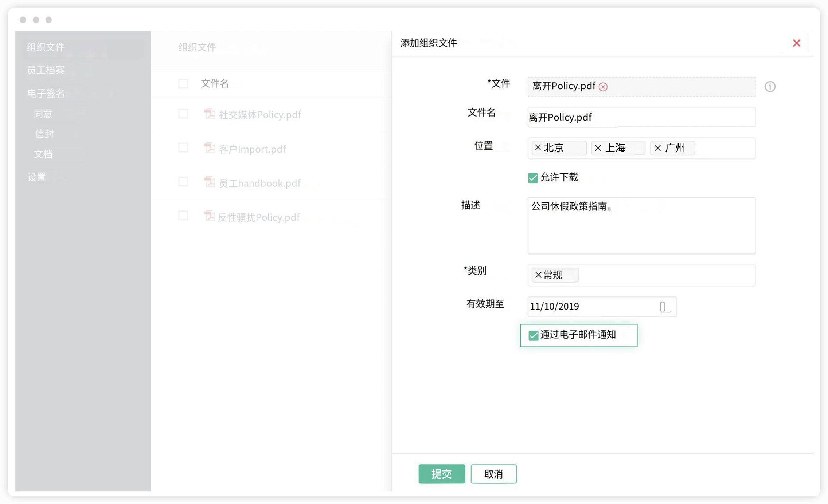The width and height of the screenshot is (828, 504).
Task: Click the 提交 button
Action: (x=441, y=474)
